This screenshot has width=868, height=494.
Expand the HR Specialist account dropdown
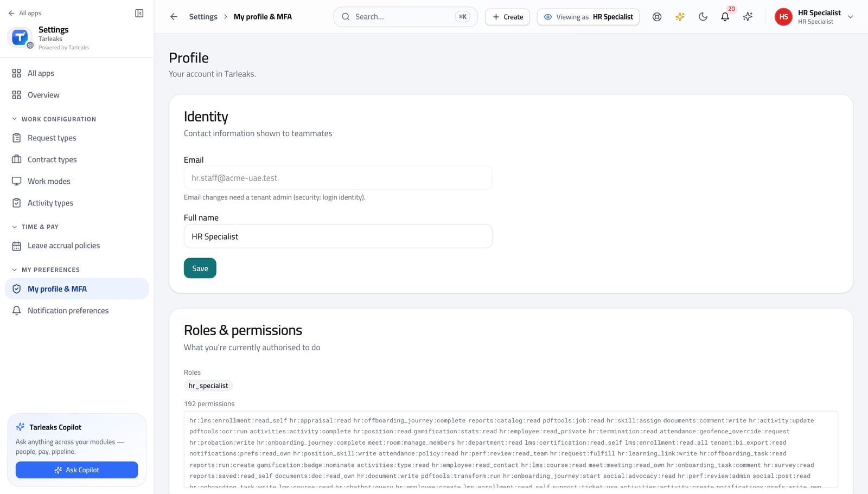point(851,17)
